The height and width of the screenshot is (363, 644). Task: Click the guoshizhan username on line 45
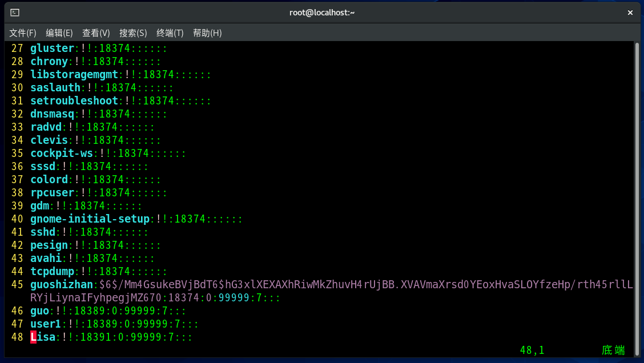coord(61,285)
